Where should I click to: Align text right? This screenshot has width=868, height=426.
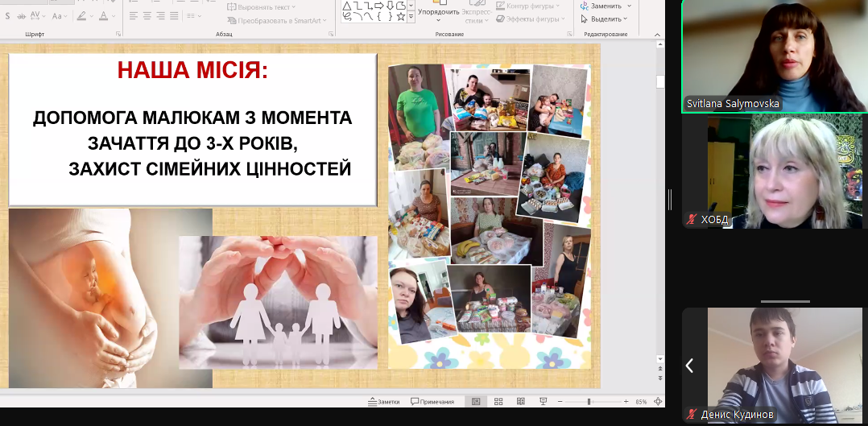point(160,15)
